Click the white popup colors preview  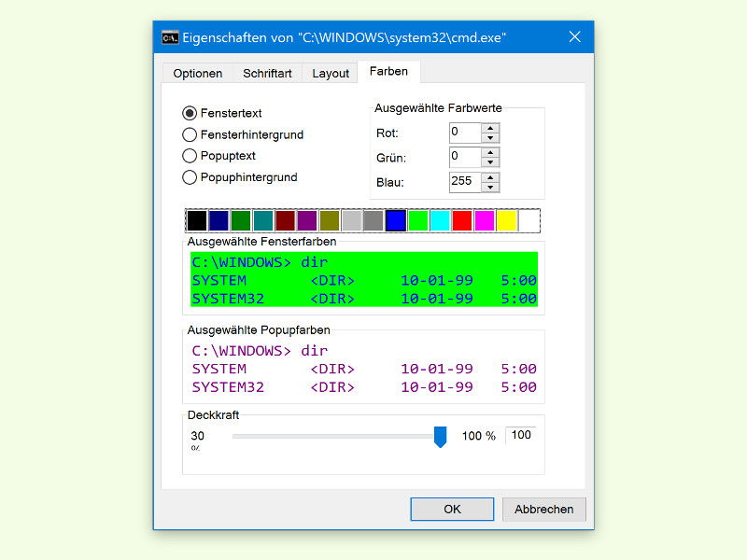click(364, 368)
